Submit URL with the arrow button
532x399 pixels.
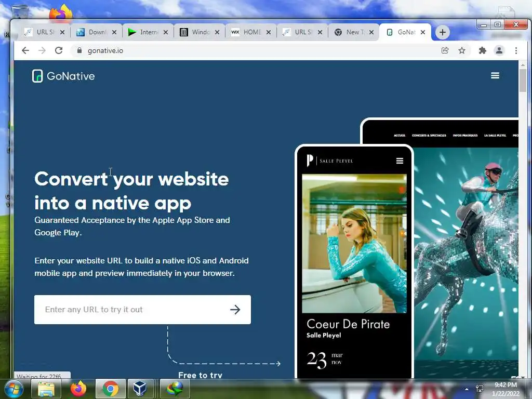pyautogui.click(x=235, y=310)
